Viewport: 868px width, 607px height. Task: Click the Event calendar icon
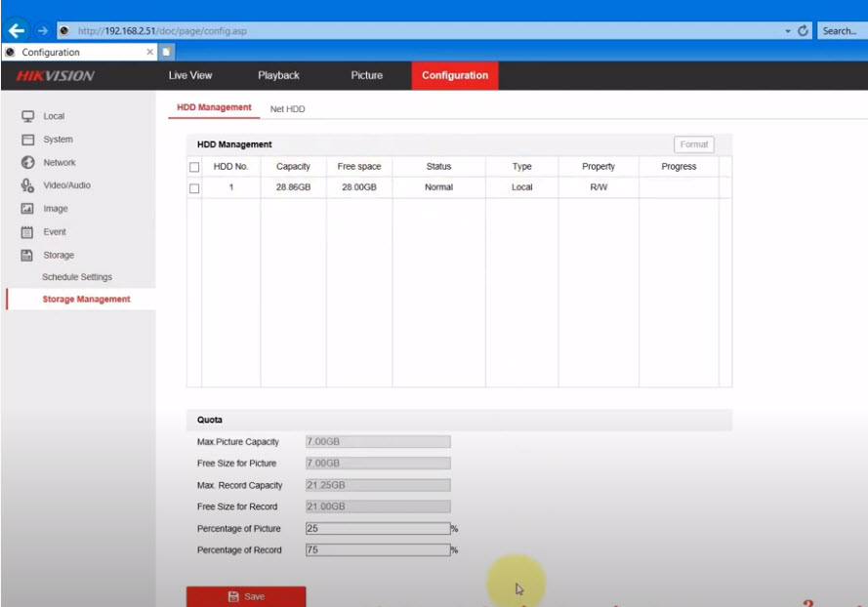click(28, 232)
